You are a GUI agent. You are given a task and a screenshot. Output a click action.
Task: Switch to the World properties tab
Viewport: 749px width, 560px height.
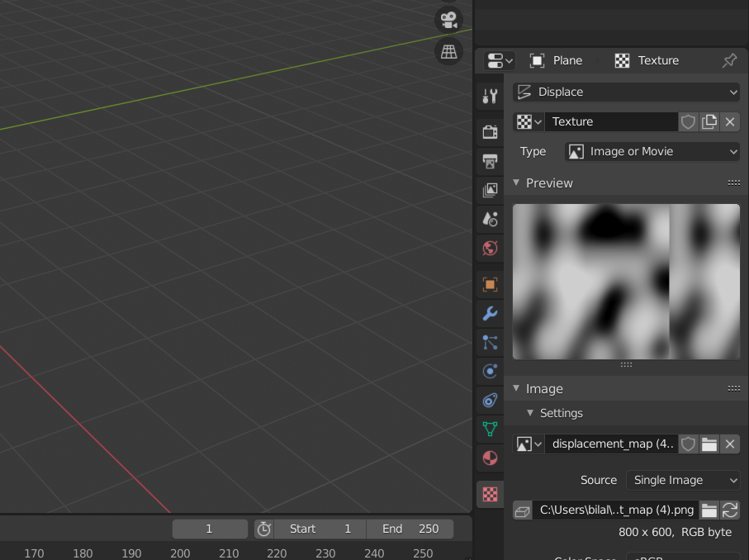click(x=490, y=248)
